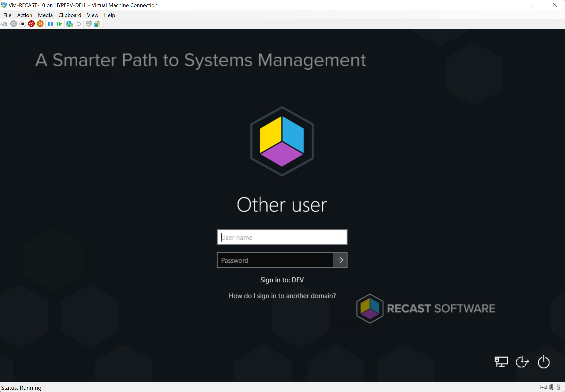Image resolution: width=565 pixels, height=392 pixels.
Task: Open the network sign-in options icon
Action: click(x=501, y=362)
